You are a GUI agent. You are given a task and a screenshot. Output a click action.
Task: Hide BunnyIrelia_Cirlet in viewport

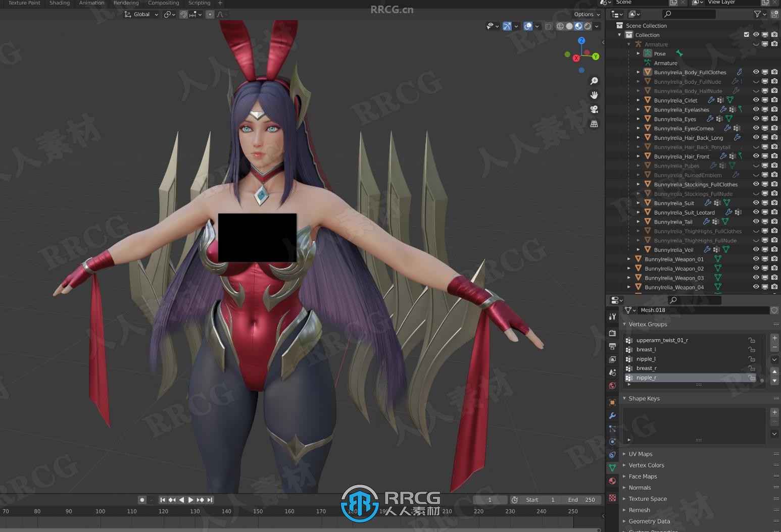click(x=756, y=100)
